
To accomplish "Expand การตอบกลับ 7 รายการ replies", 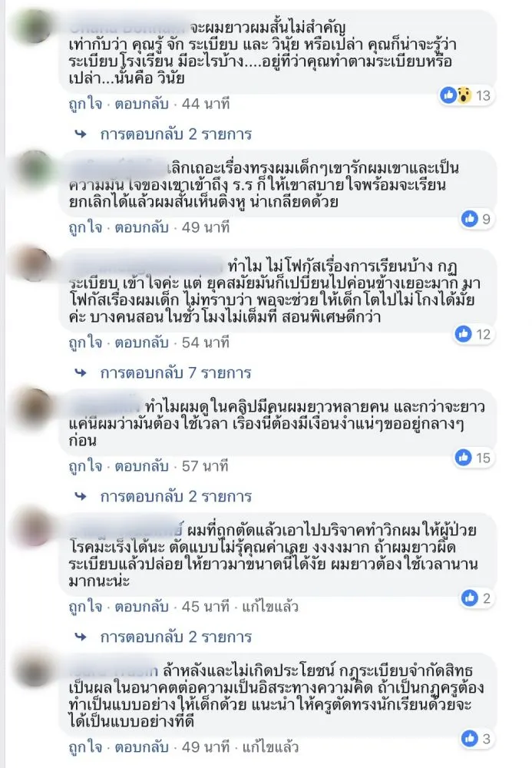I will [176, 373].
